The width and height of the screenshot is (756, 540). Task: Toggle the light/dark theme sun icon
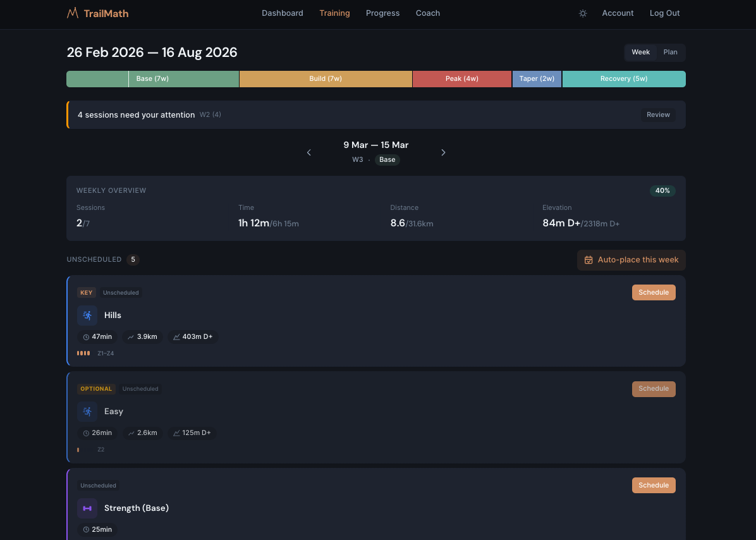tap(583, 13)
